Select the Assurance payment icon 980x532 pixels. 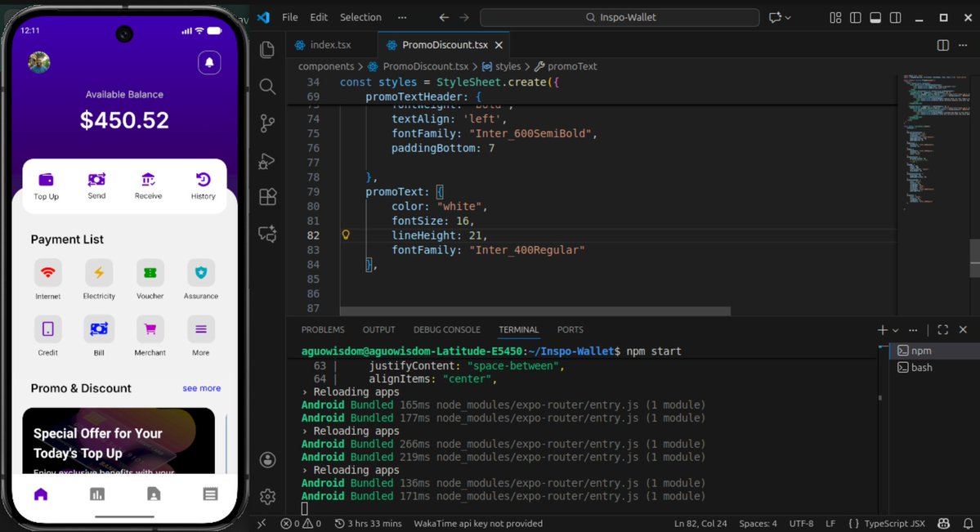click(200, 273)
